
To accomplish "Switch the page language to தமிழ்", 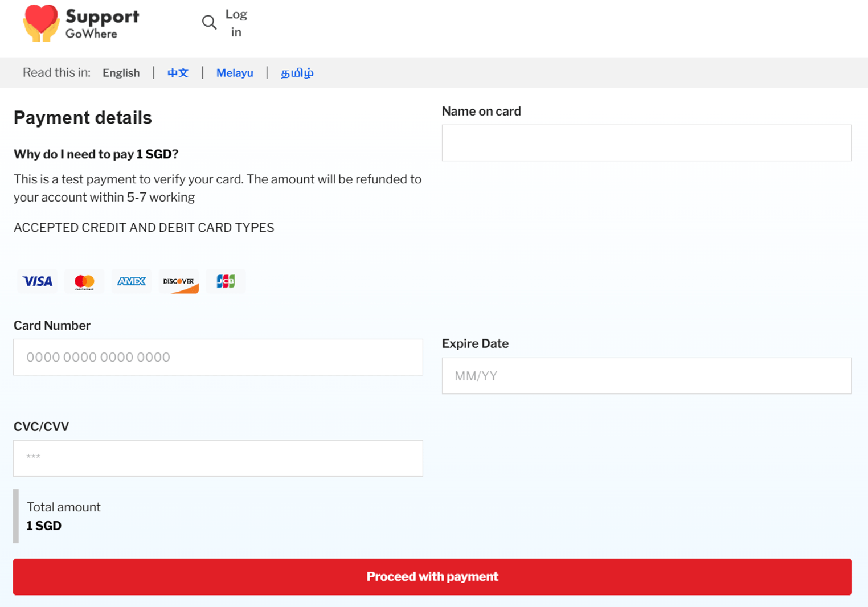I will (297, 73).
